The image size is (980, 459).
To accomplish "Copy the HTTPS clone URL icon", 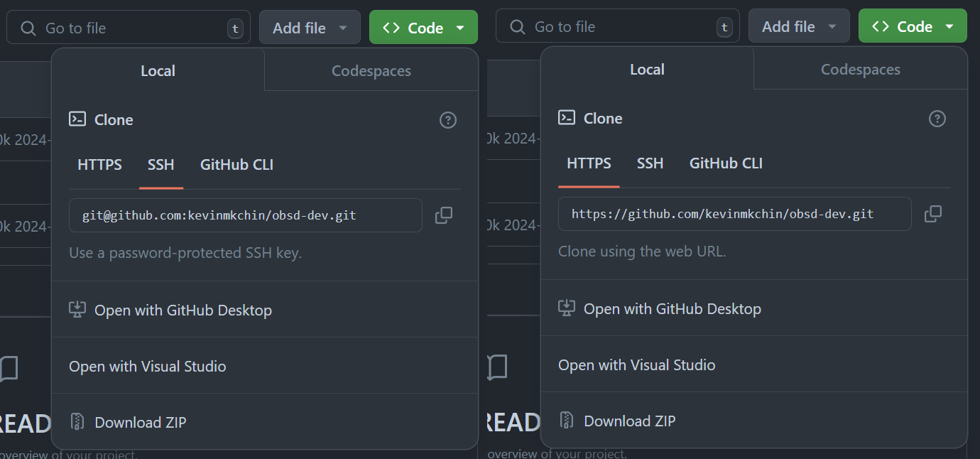I will tap(933, 214).
